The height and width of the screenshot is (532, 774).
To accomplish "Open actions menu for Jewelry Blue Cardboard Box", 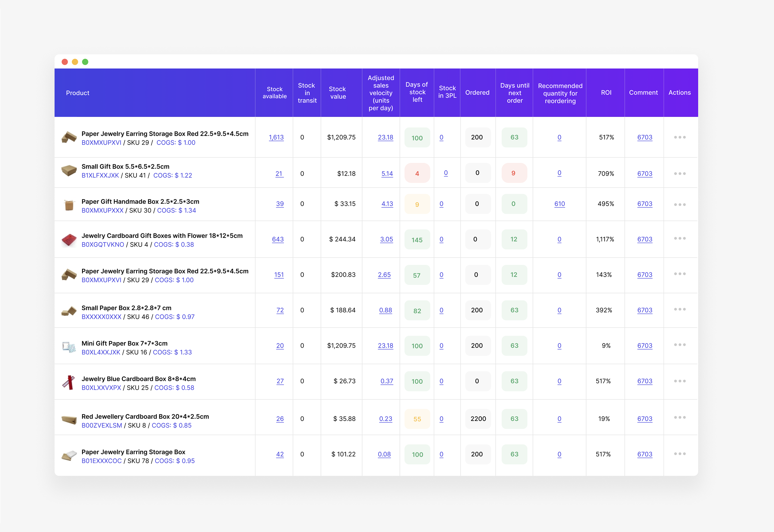I will point(679,381).
